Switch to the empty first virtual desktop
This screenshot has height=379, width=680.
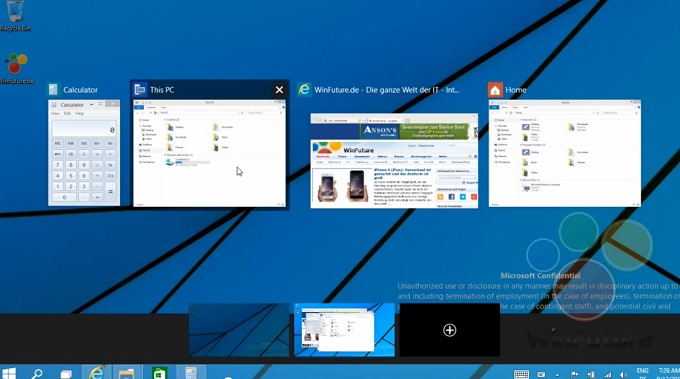(239, 330)
